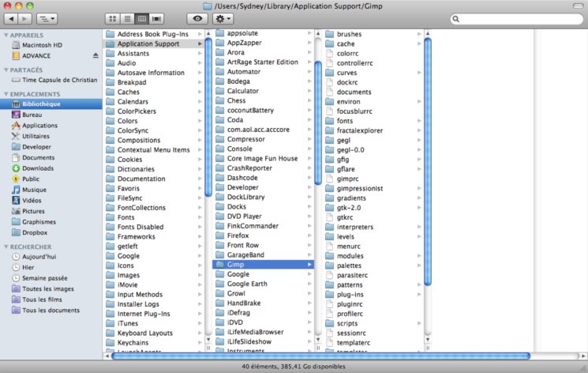Viewport: 588px width, 373px height.
Task: Select Musique in the sidebar
Action: pos(34,190)
